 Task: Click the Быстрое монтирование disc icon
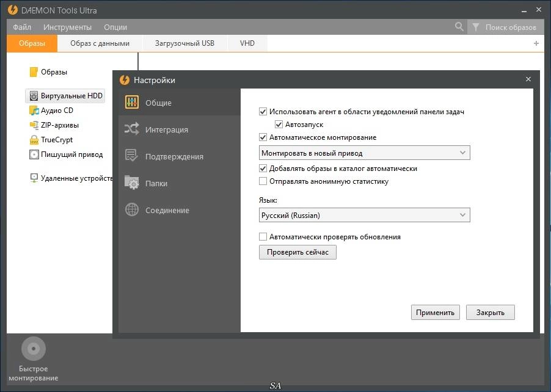pyautogui.click(x=34, y=349)
